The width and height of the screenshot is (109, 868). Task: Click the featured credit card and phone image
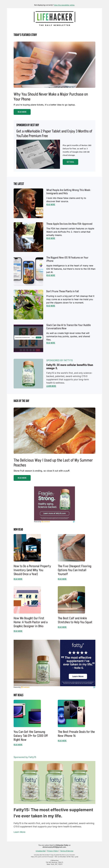(55, 65)
